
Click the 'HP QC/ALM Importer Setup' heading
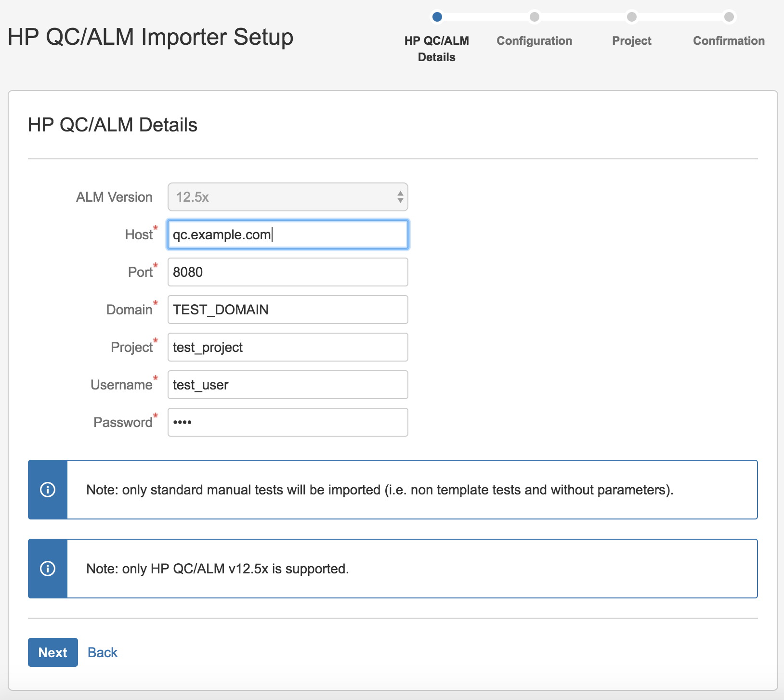(151, 37)
